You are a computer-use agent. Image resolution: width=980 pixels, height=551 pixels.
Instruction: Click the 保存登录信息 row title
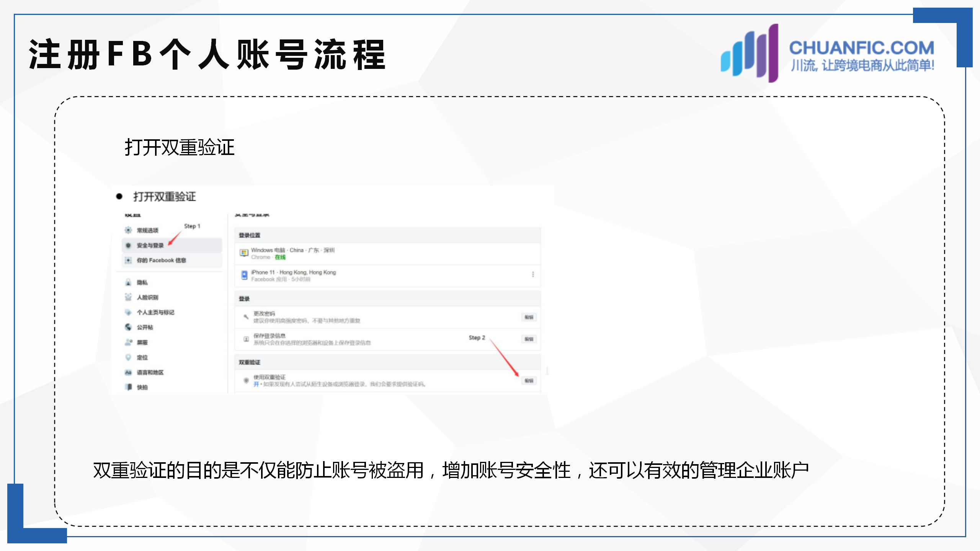coord(269,336)
